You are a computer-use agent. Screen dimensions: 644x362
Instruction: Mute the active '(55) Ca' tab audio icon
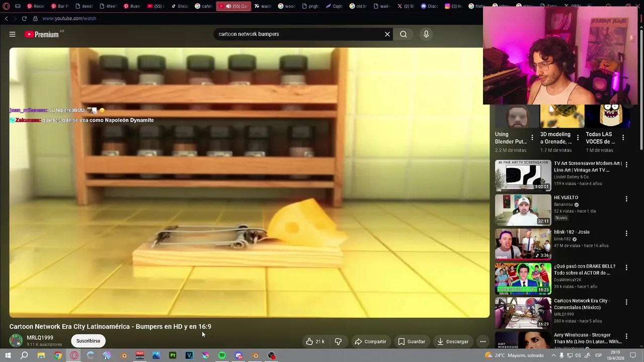[x=228, y=6]
